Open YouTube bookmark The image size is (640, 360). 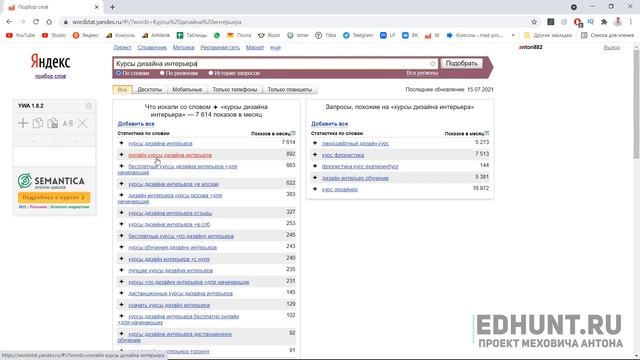(20, 36)
